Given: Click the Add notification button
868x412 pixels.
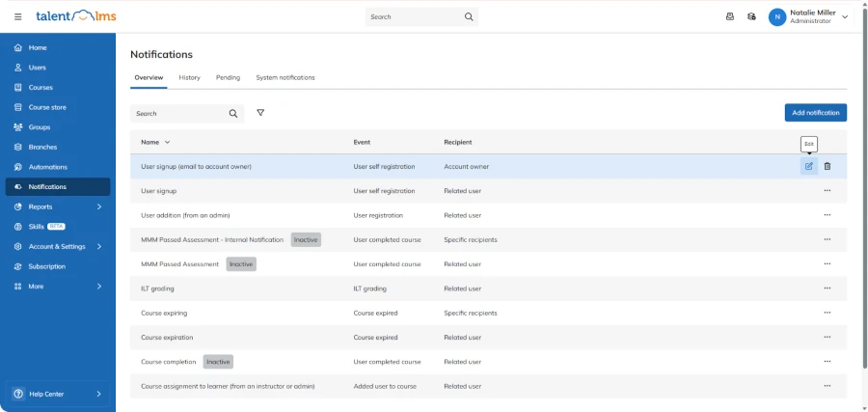Looking at the screenshot, I should click(x=815, y=113).
